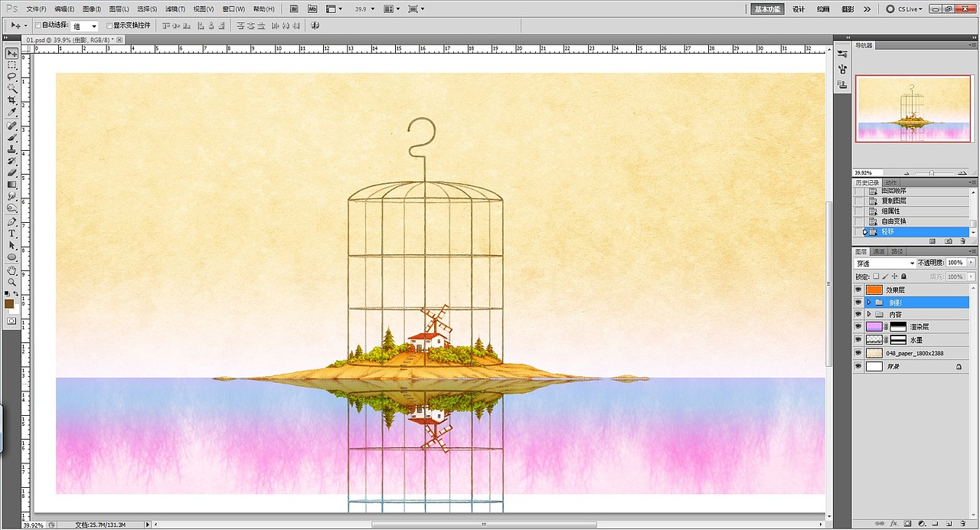Viewport: 980px width, 530px height.
Task: Launch Bridge from the Br icon
Action: [x=295, y=8]
